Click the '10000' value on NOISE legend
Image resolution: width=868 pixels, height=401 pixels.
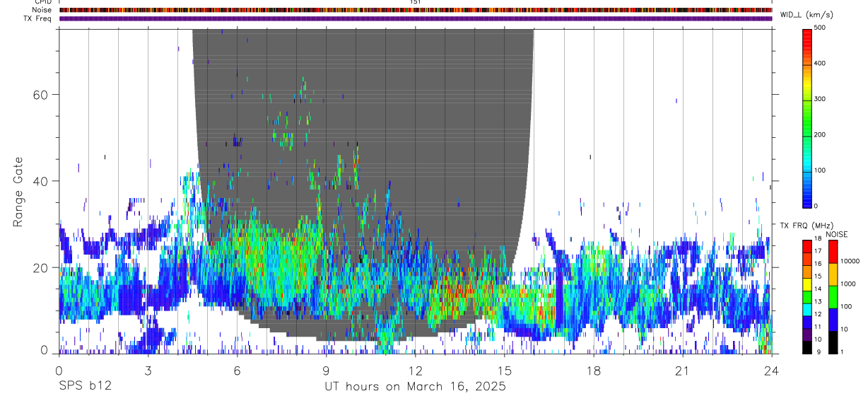click(850, 262)
